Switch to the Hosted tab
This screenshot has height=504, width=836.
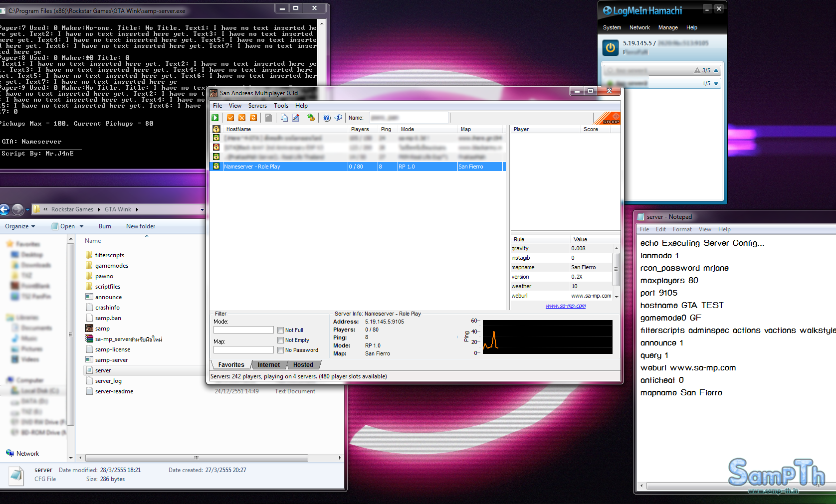pos(303,365)
